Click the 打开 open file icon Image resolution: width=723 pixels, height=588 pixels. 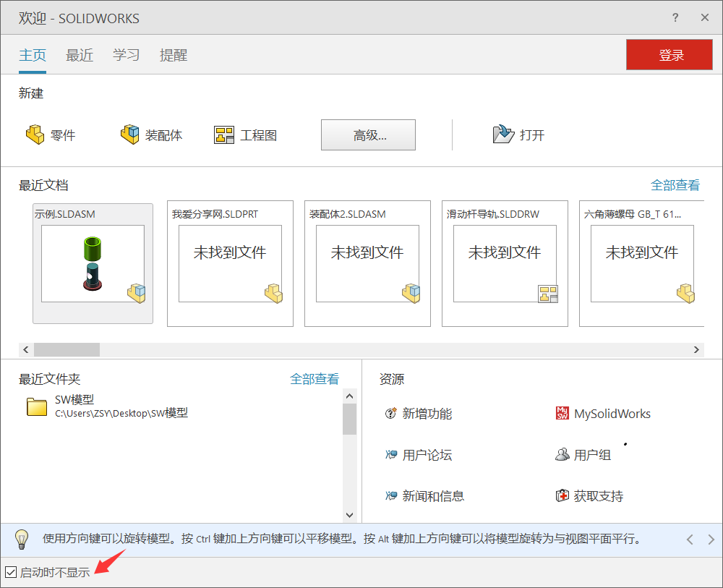503,135
